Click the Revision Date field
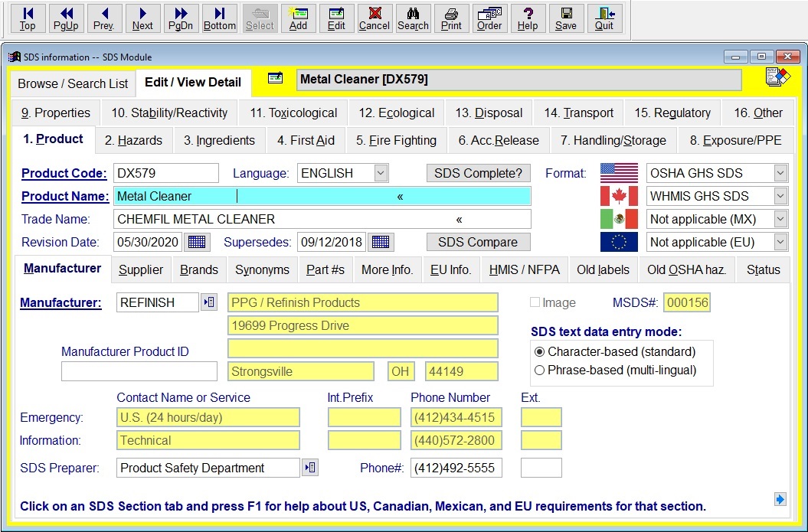The width and height of the screenshot is (808, 532). coord(148,242)
